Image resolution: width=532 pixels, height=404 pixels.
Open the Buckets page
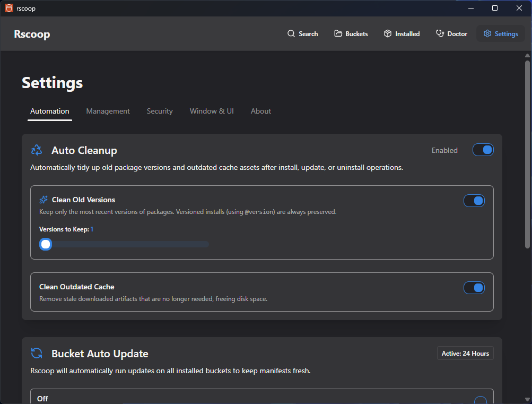point(351,33)
